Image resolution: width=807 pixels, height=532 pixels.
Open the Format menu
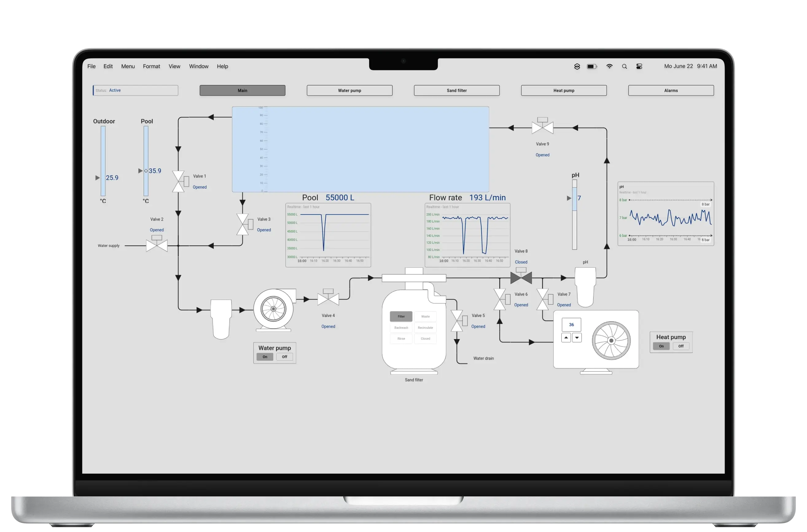pyautogui.click(x=151, y=66)
